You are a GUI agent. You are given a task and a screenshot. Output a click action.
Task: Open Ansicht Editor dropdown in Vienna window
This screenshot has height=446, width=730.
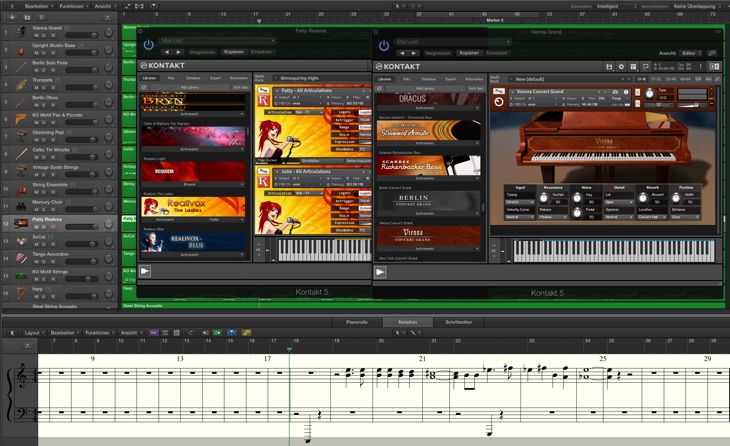pos(691,53)
